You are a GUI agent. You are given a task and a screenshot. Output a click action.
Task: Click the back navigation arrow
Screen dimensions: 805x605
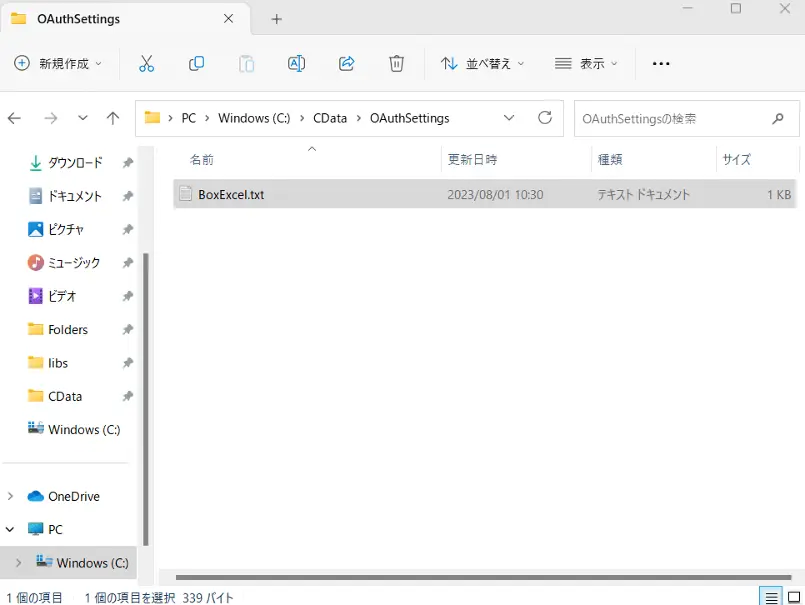14,119
